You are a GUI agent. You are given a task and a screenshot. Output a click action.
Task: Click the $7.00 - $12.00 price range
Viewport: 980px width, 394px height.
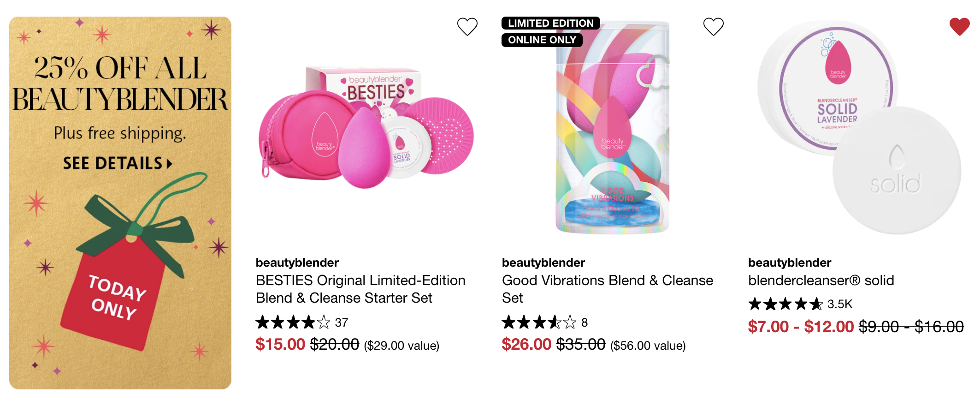click(801, 327)
